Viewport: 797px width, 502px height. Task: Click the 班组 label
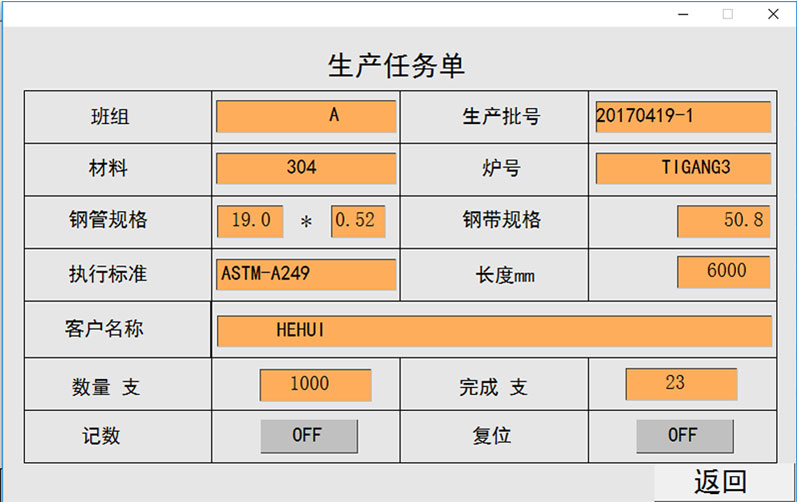(110, 117)
